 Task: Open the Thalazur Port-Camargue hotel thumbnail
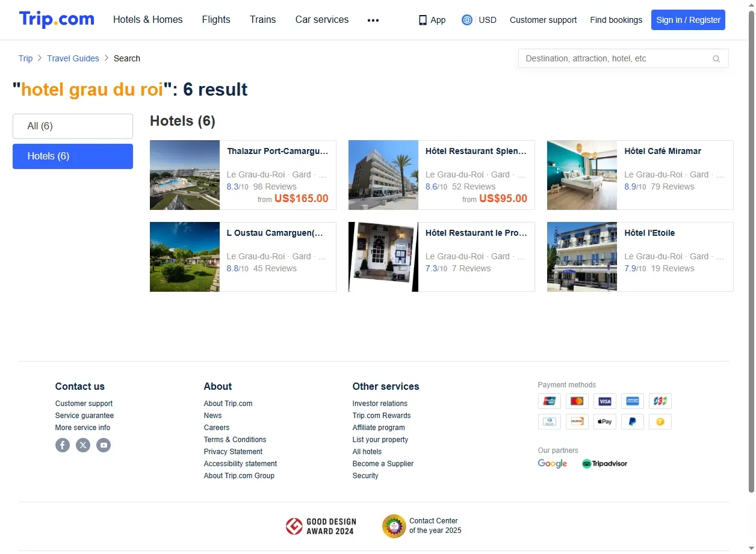185,175
